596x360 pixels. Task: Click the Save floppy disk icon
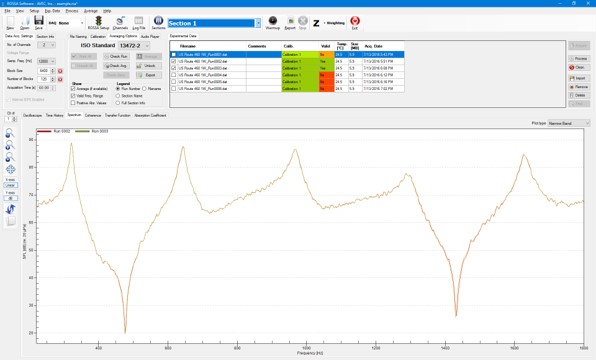click(x=39, y=23)
